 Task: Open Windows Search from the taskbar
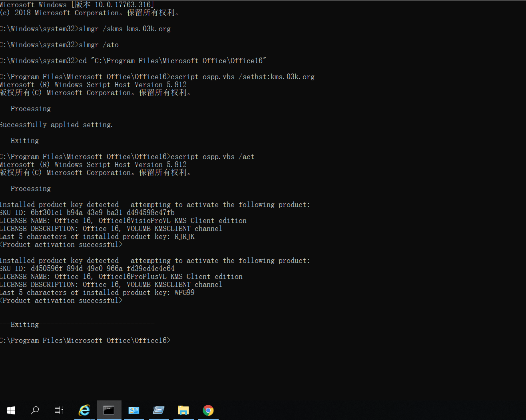(x=35, y=410)
